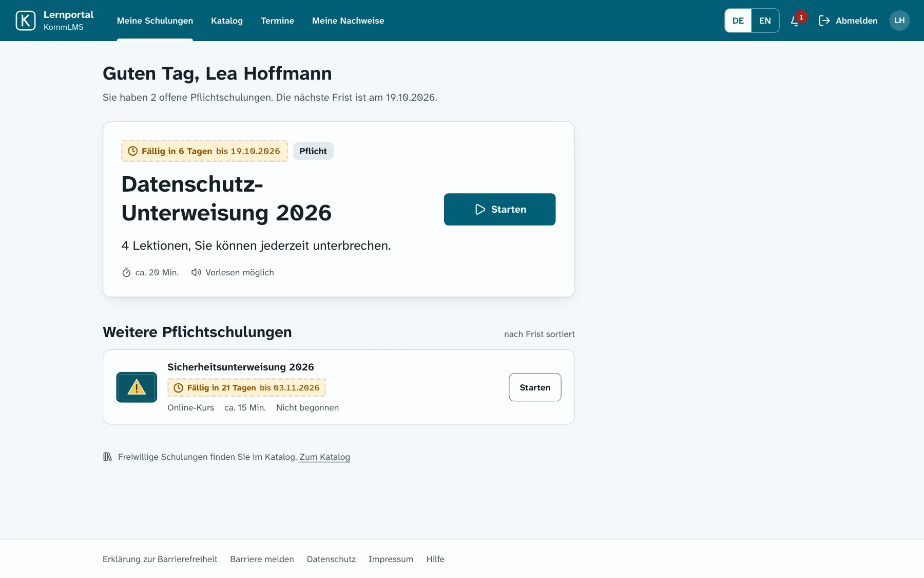Open Meine Nachweise tab

(348, 21)
